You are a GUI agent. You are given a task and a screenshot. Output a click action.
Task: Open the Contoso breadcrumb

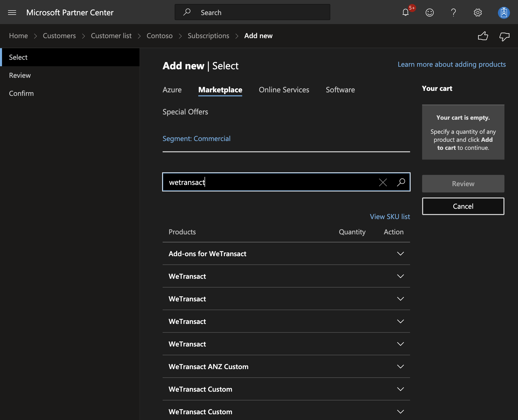160,36
